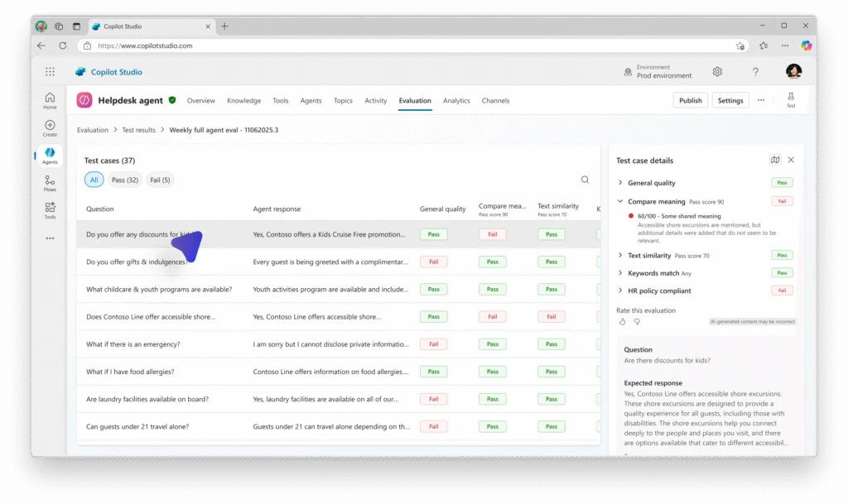Open search in the Test cases panel
This screenshot has width=848, height=504.
585,180
